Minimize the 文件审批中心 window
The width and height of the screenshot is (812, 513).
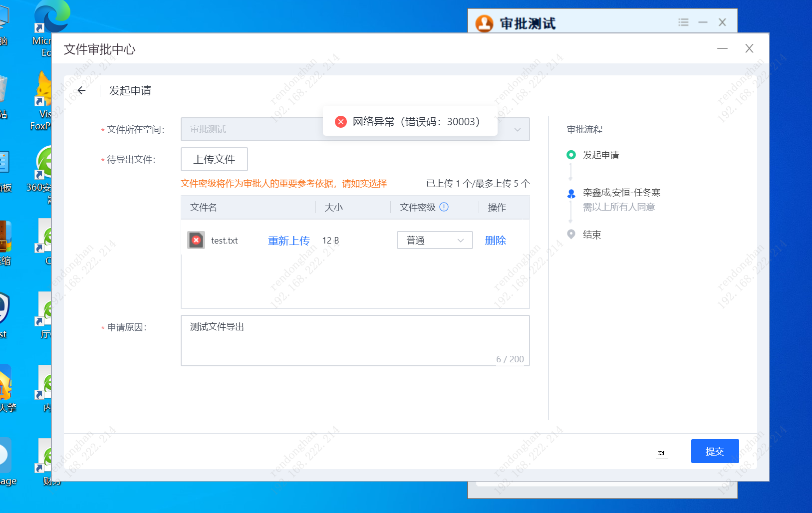pos(722,48)
